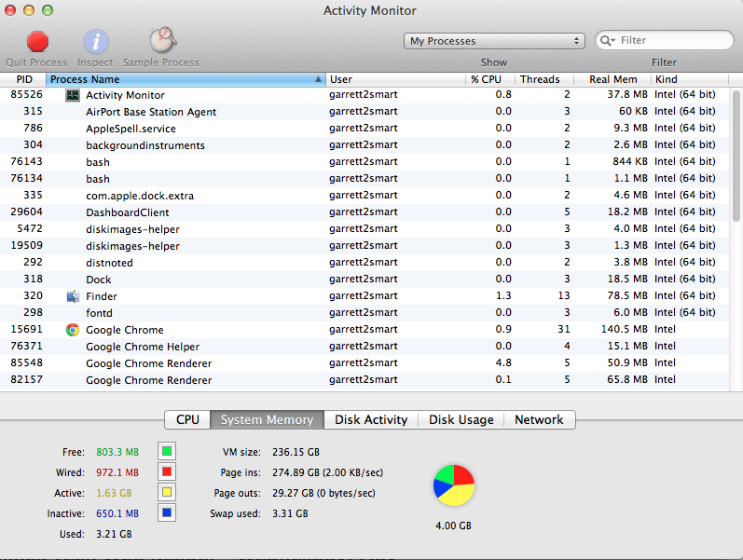
Task: Click the Used 3.21 GB value
Action: pyautogui.click(x=114, y=534)
